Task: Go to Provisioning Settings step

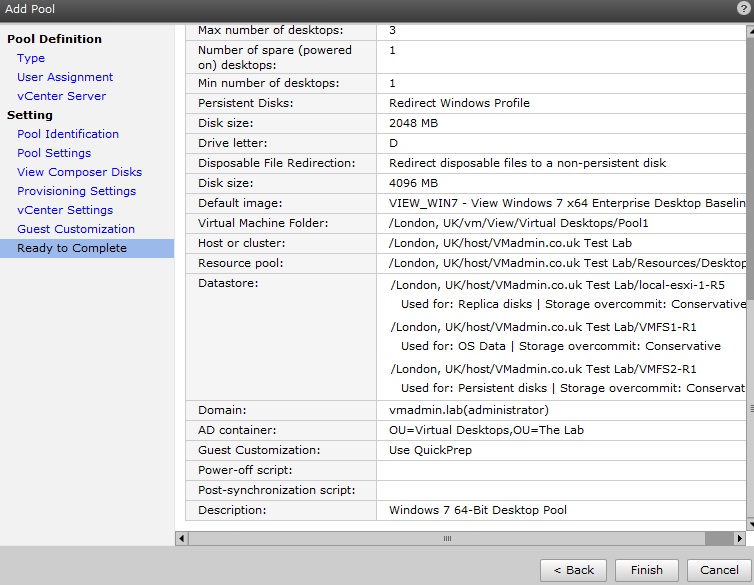Action: click(76, 191)
